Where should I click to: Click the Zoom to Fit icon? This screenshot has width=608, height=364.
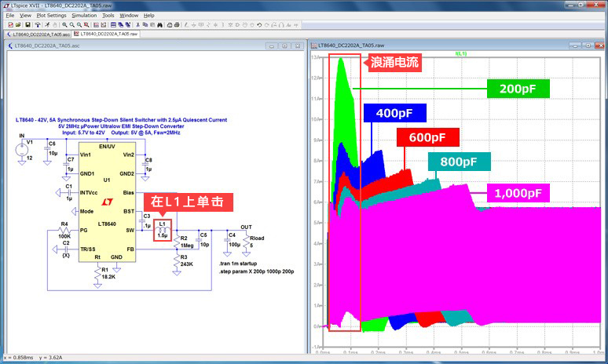point(86,25)
